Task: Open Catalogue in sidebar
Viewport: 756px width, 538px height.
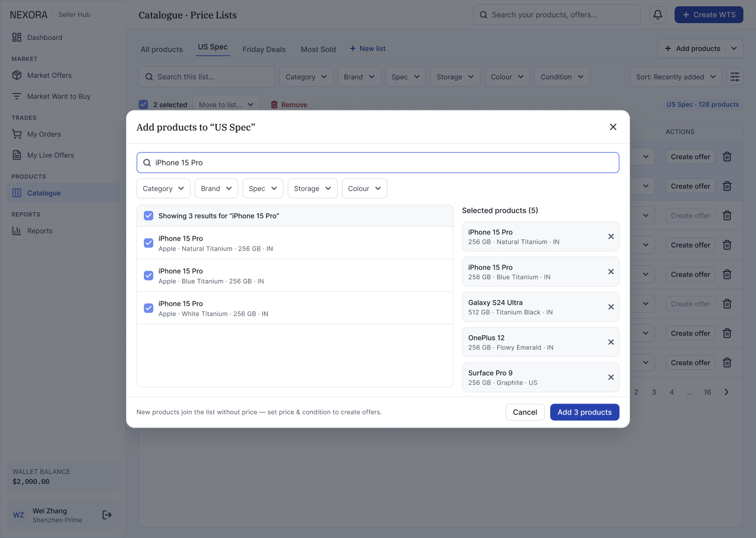Action: [x=63, y=193]
